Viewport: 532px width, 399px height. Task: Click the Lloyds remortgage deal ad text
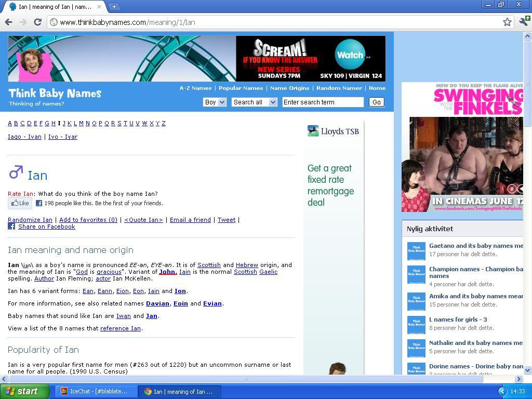330,185
